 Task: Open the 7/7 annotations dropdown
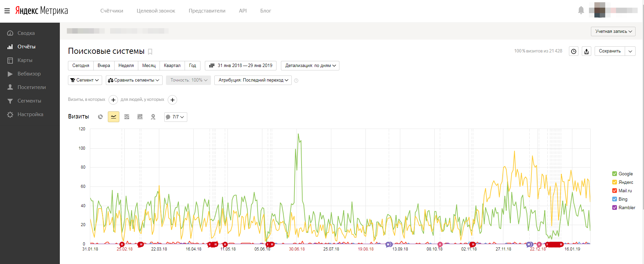(176, 117)
